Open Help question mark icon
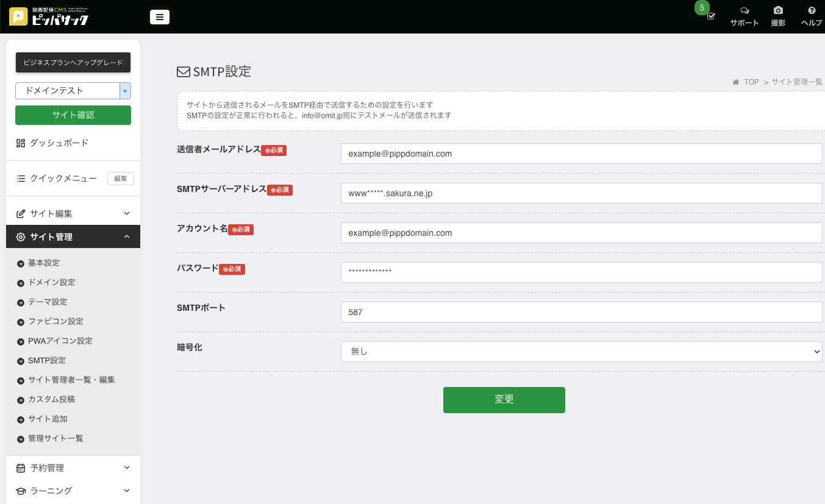Viewport: 825px width, 504px height. 812,11
